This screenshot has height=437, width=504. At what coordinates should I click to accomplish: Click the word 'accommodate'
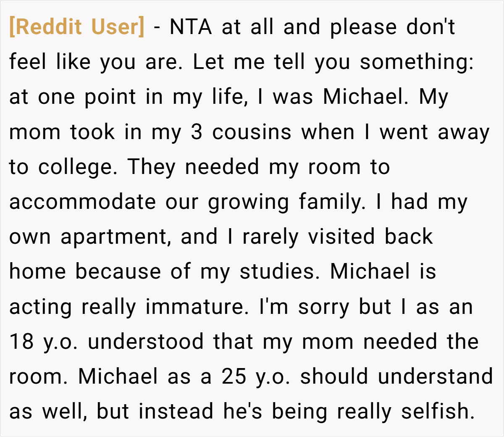pos(82,202)
